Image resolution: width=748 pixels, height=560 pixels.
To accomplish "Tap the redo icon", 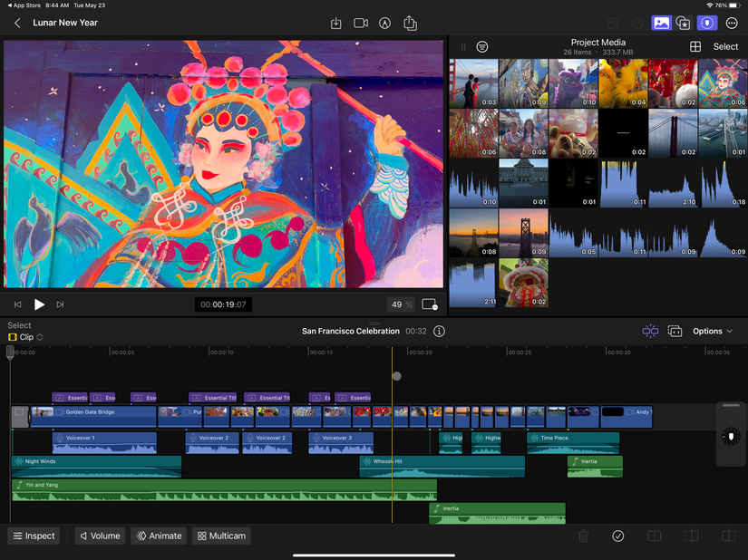I will pyautogui.click(x=636, y=23).
